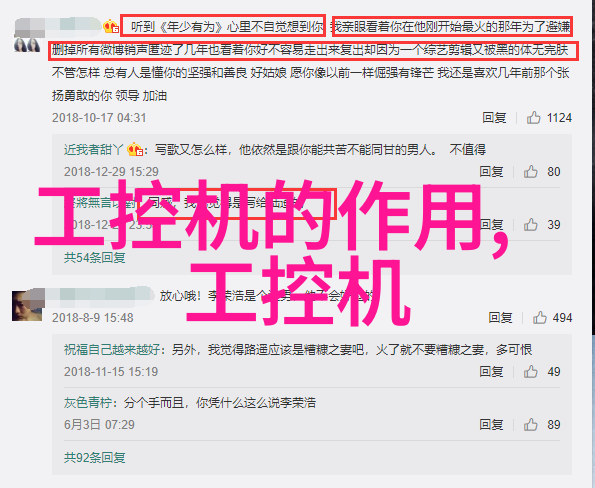Reply to 近我者甜丫's comment

tap(491, 172)
